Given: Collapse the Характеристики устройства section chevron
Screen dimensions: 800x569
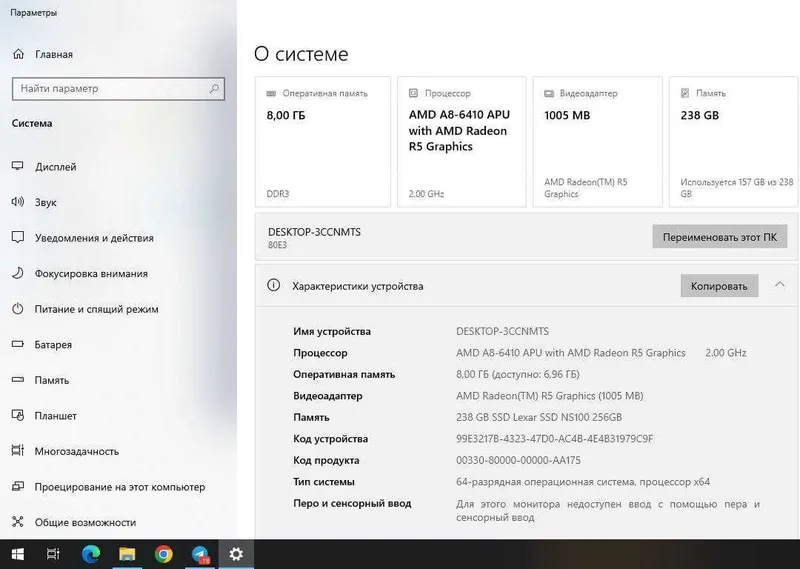Looking at the screenshot, I should pos(780,285).
